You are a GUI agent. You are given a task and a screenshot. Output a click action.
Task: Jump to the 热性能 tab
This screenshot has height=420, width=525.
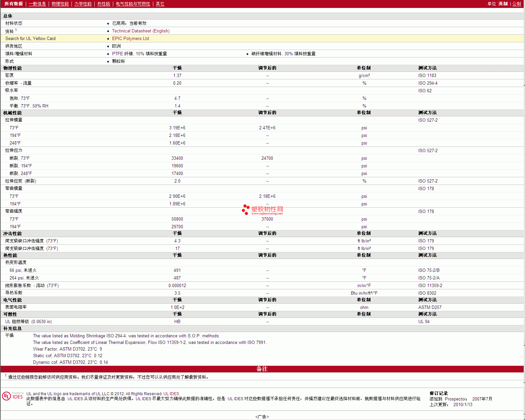104,4
